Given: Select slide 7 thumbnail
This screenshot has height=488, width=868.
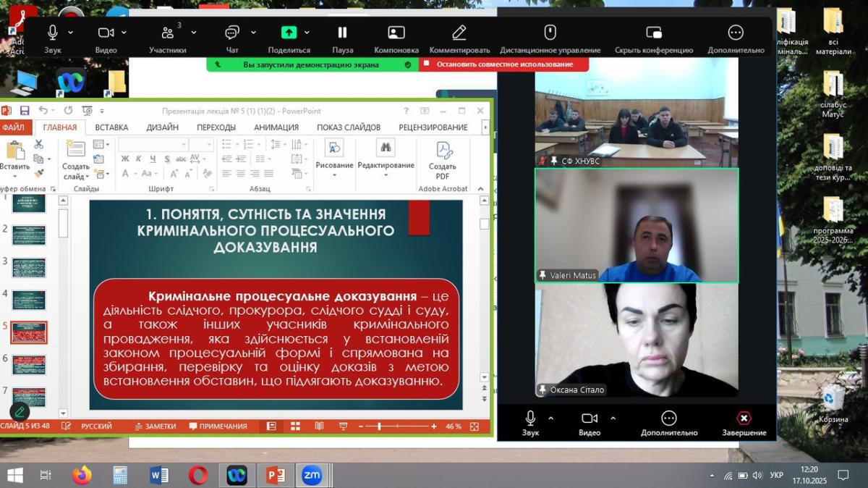Looking at the screenshot, I should tap(29, 397).
